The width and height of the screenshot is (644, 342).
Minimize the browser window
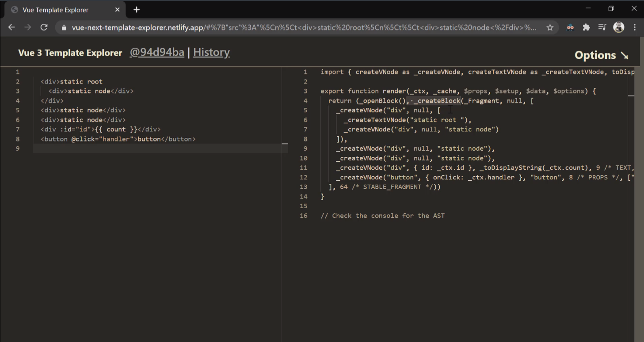[x=588, y=8]
